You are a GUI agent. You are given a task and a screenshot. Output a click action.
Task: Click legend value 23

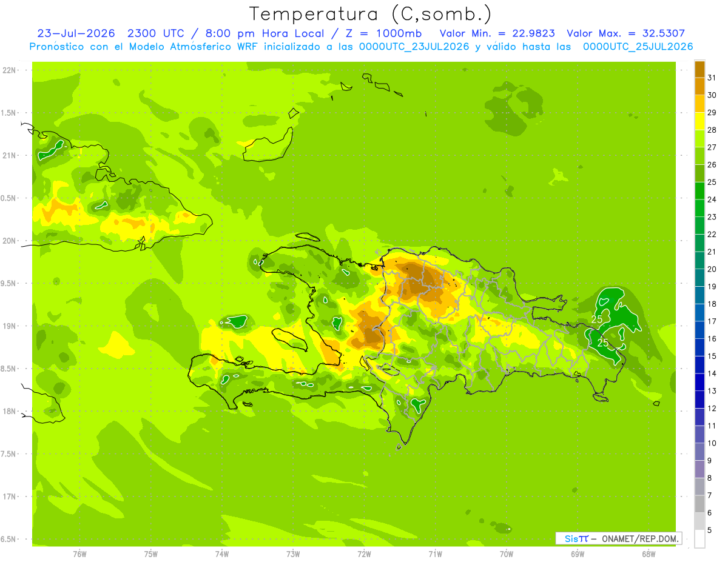pos(712,216)
